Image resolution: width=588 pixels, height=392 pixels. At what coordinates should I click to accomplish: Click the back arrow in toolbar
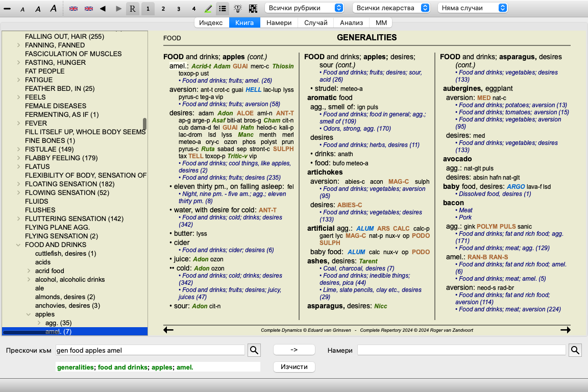tap(103, 8)
